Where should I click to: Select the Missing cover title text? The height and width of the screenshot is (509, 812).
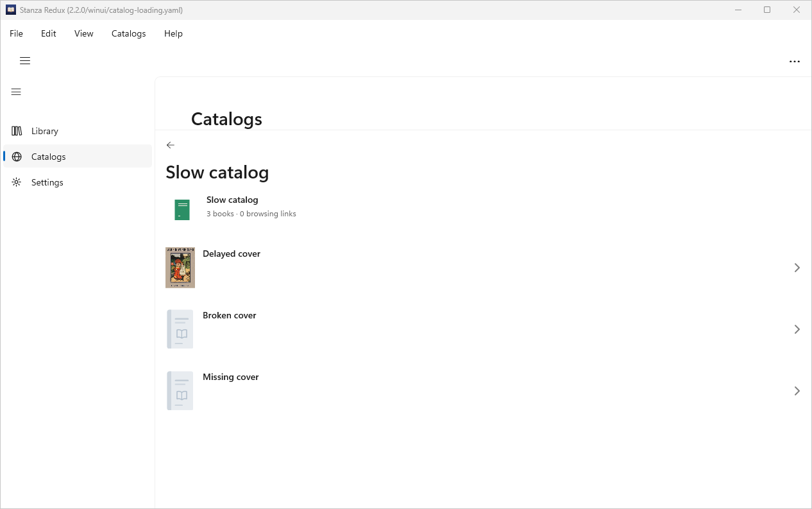coord(231,377)
